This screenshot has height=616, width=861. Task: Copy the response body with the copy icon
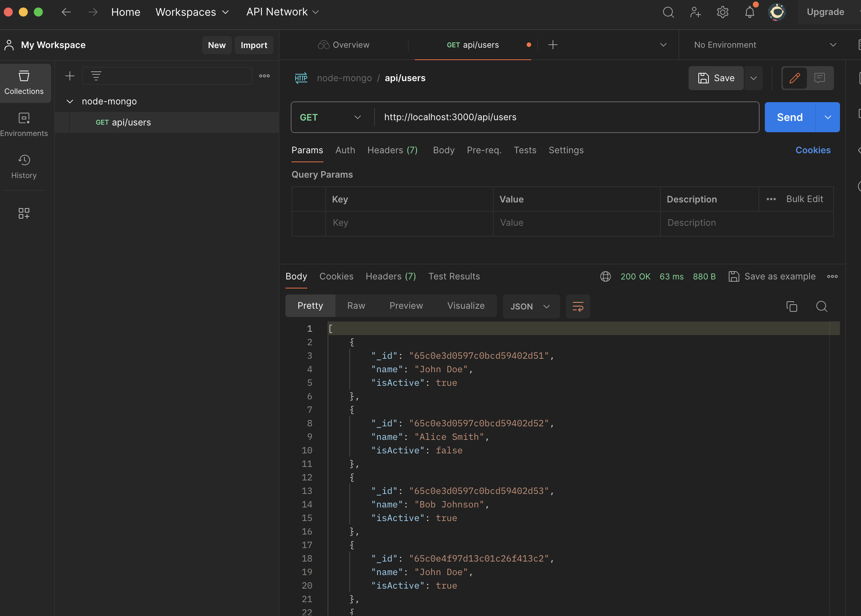(x=792, y=306)
